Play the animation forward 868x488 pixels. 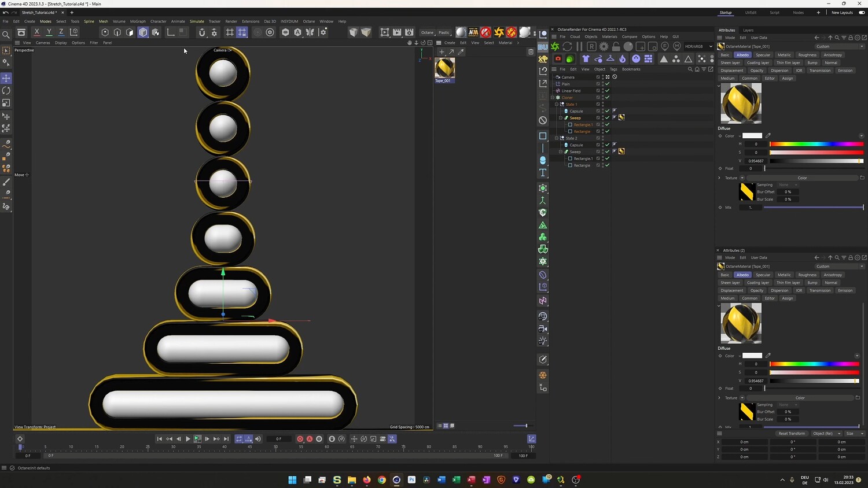coord(188,439)
